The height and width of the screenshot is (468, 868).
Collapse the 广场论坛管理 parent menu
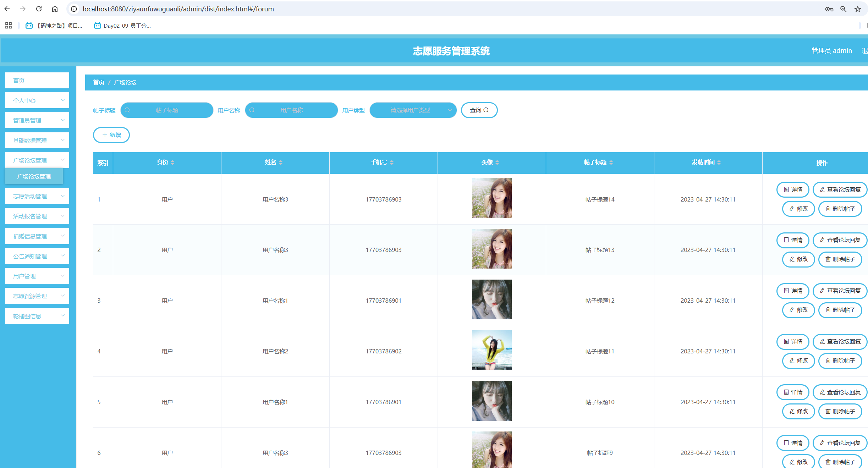(37, 160)
